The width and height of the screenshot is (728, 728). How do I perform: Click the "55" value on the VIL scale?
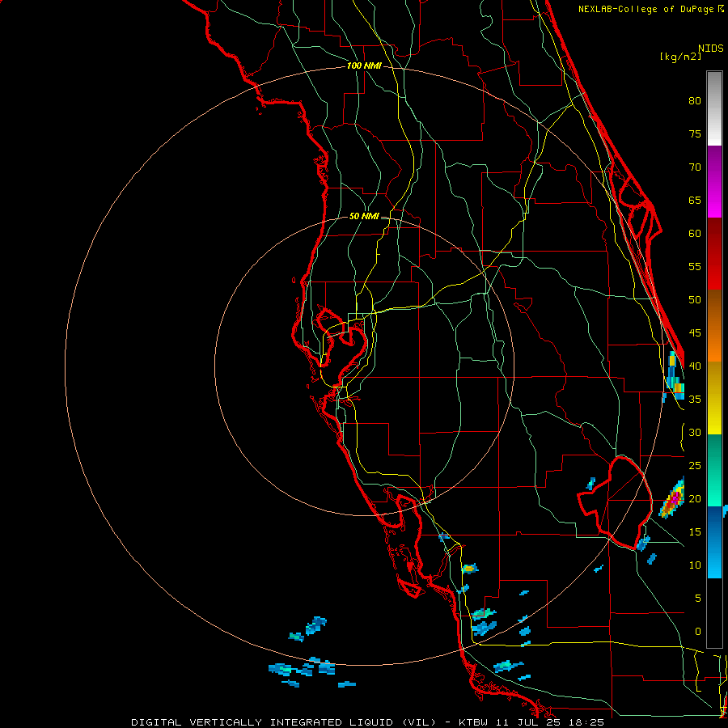click(695, 266)
